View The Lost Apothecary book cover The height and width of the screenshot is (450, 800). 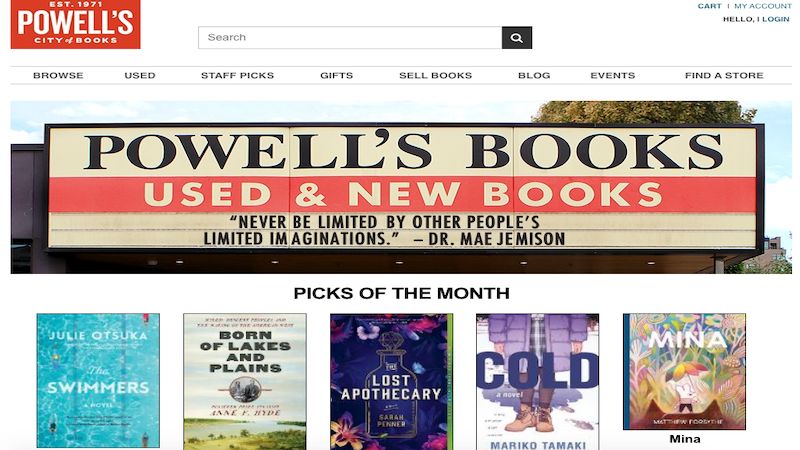[x=391, y=382]
